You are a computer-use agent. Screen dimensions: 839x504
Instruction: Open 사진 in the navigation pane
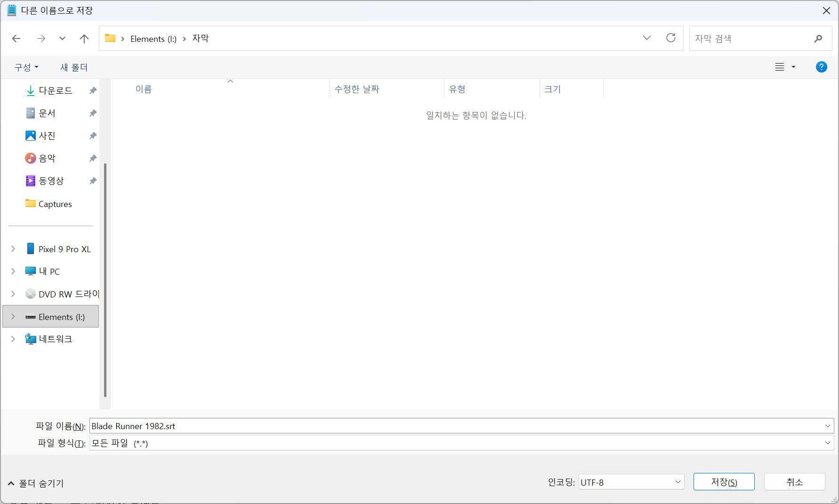47,136
